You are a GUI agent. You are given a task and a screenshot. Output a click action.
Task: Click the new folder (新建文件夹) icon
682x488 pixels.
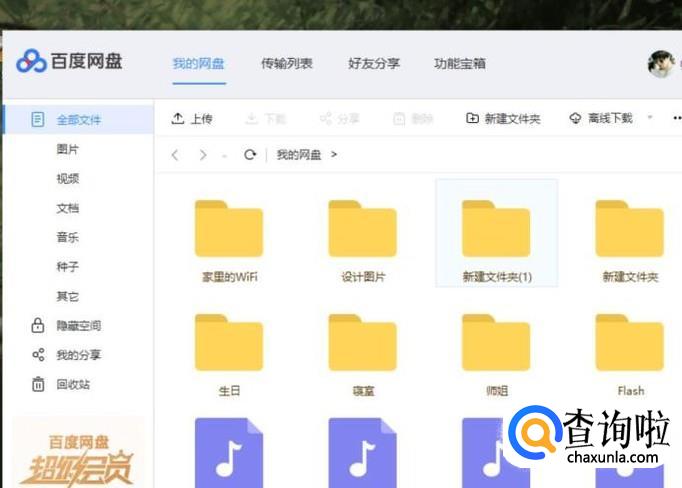pyautogui.click(x=472, y=118)
